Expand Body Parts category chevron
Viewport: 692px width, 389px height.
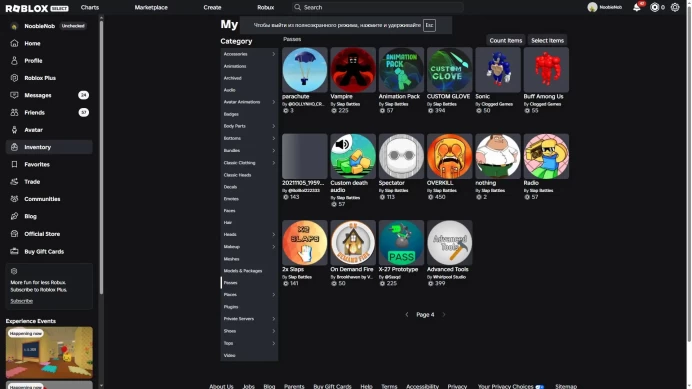pos(274,126)
